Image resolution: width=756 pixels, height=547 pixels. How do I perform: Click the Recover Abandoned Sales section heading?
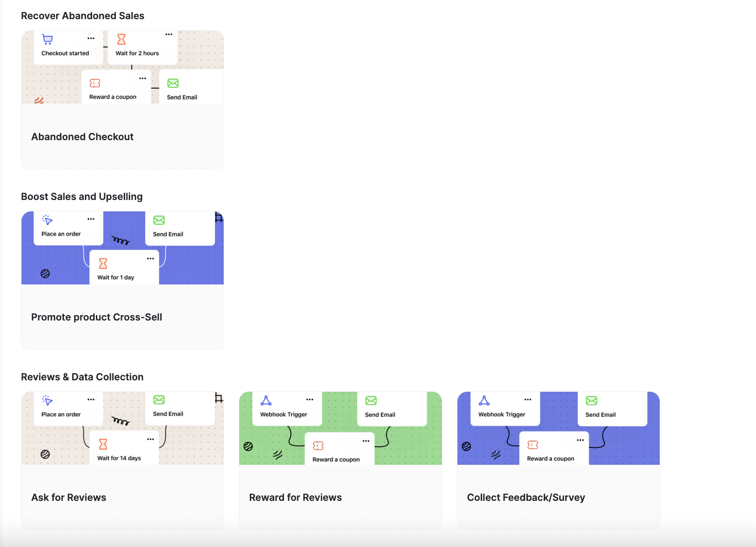click(x=83, y=15)
